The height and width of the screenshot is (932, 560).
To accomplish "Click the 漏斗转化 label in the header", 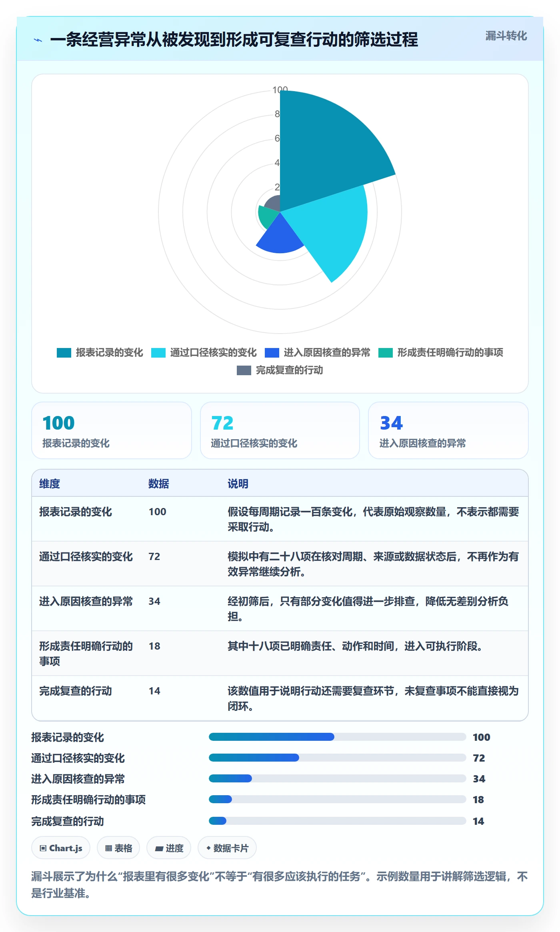I will pyautogui.click(x=506, y=36).
